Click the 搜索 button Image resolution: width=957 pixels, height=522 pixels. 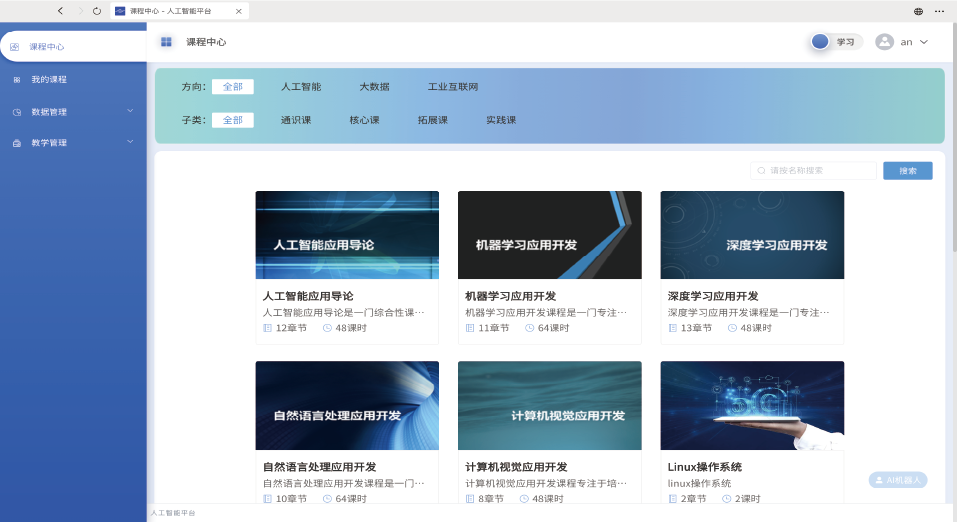(x=907, y=171)
